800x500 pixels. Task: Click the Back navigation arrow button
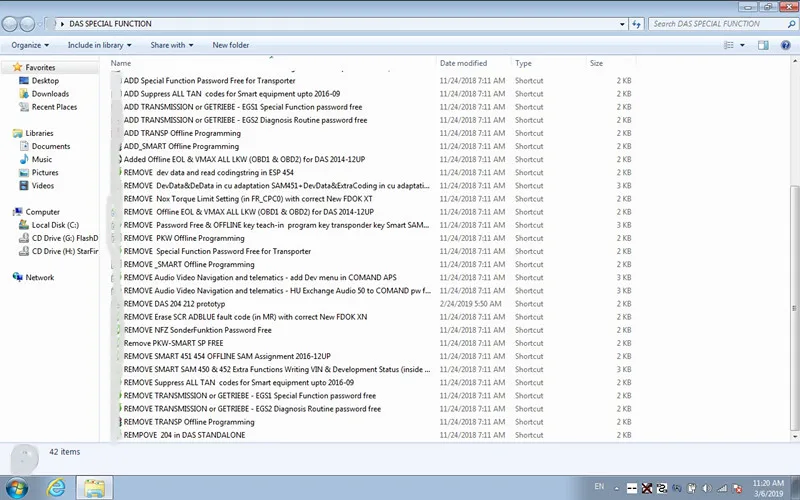10,24
